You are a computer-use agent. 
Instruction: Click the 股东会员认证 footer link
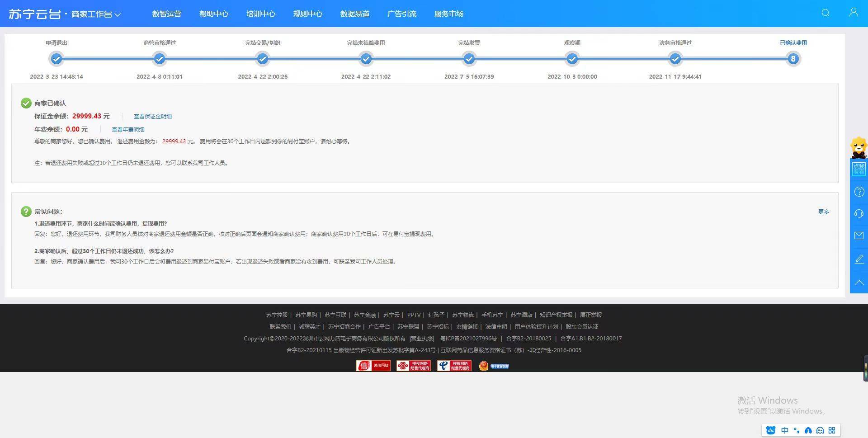(x=582, y=326)
